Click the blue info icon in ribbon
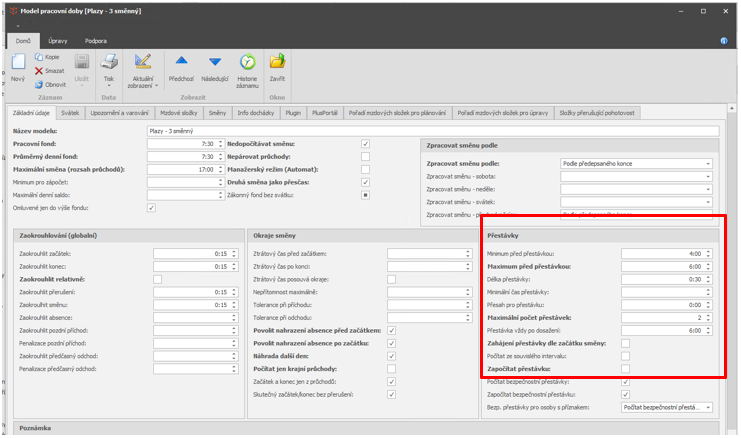The height and width of the screenshot is (438, 741). pos(724,41)
